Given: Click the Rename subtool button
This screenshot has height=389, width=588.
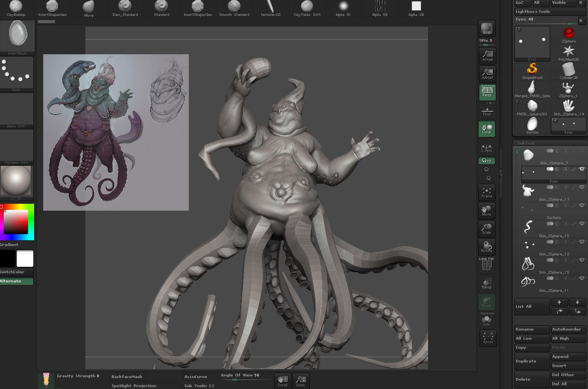Looking at the screenshot, I should coord(532,329).
